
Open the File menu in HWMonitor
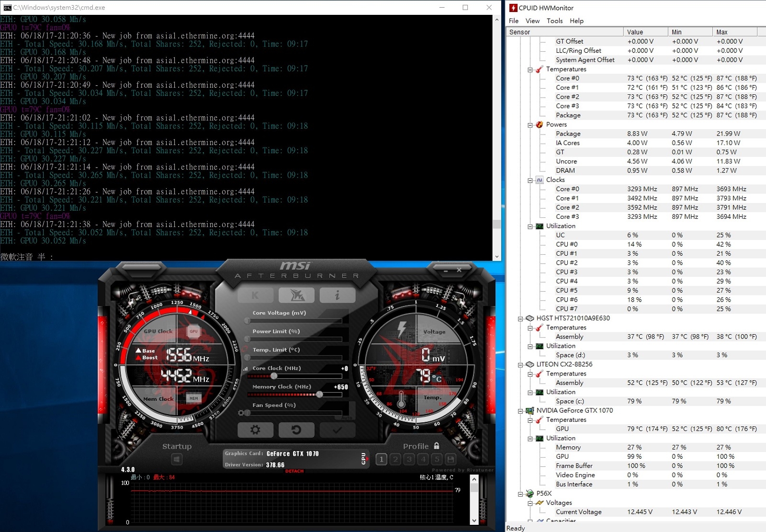click(x=514, y=21)
